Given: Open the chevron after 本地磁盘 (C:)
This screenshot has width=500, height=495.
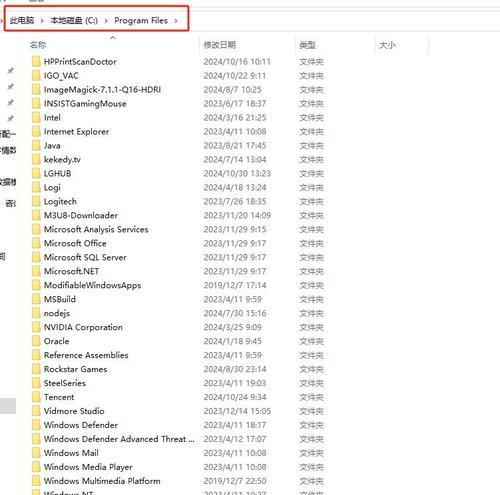Looking at the screenshot, I should 106,21.
